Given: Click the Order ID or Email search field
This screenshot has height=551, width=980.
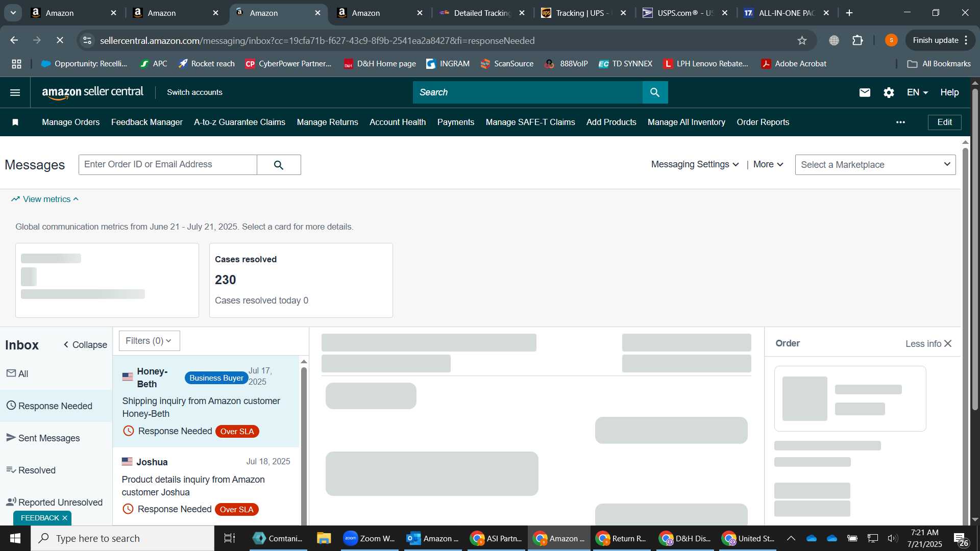Looking at the screenshot, I should [x=168, y=165].
